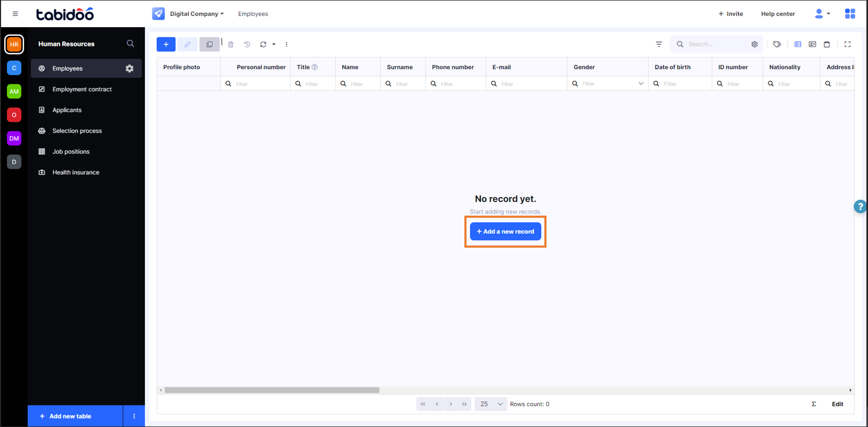Viewport: 868px width, 427px height.
Task: Focus the Personal number filter field
Action: [x=255, y=84]
